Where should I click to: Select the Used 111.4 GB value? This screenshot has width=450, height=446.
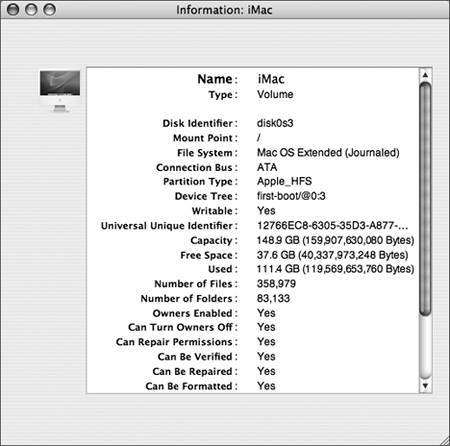(x=335, y=269)
